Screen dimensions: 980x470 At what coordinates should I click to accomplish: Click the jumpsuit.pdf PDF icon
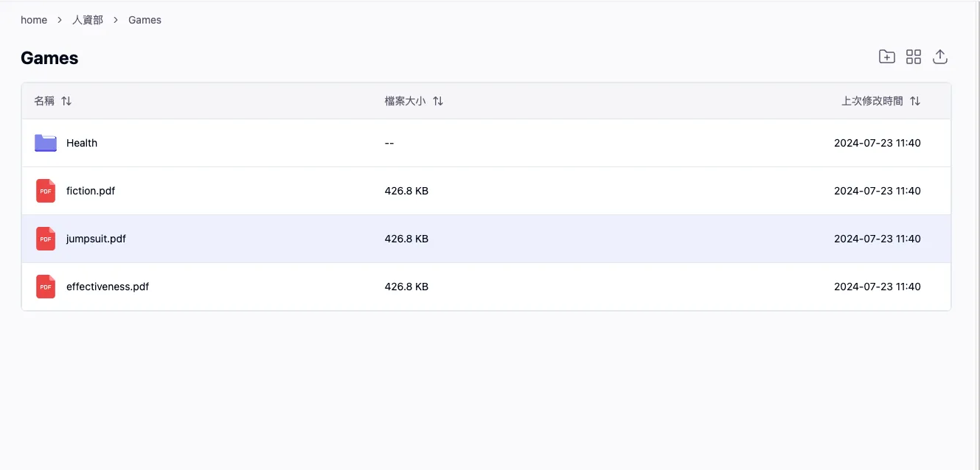coord(46,239)
